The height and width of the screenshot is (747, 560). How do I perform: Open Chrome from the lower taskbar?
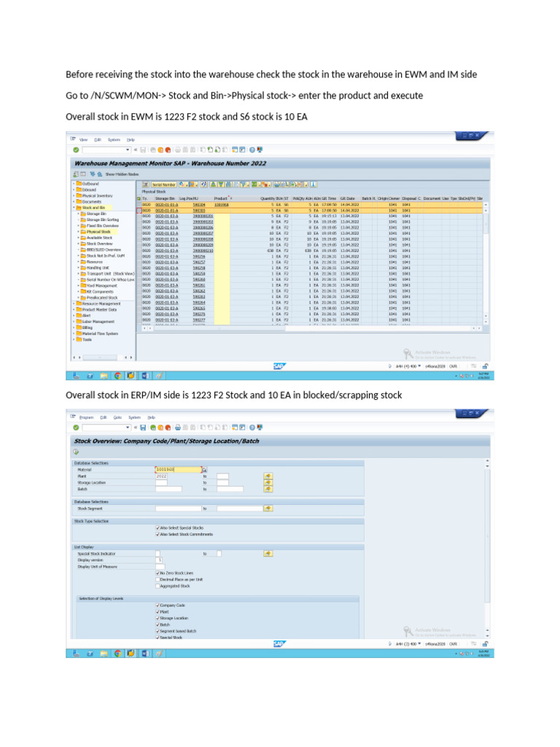coord(117,653)
